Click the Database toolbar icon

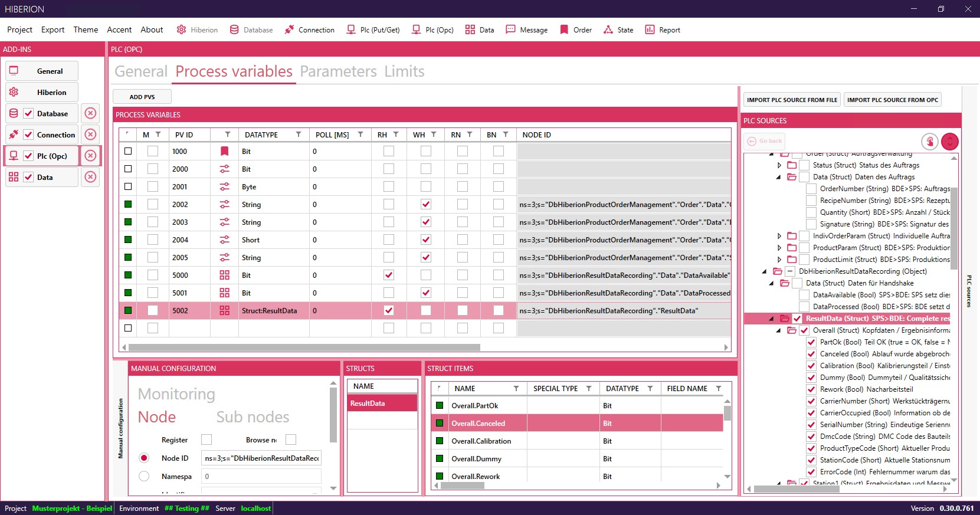pyautogui.click(x=234, y=29)
